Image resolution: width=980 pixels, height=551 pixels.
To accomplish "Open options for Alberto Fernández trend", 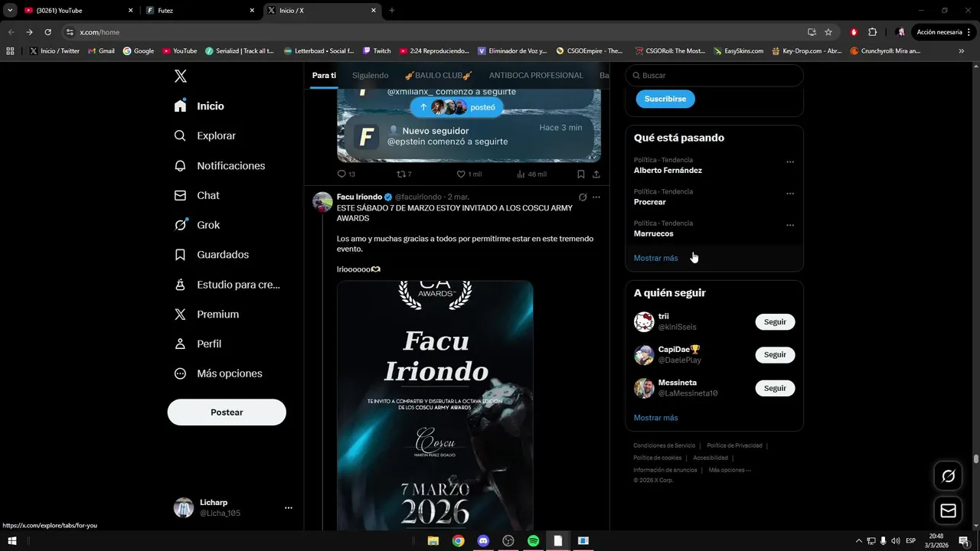I will (790, 162).
